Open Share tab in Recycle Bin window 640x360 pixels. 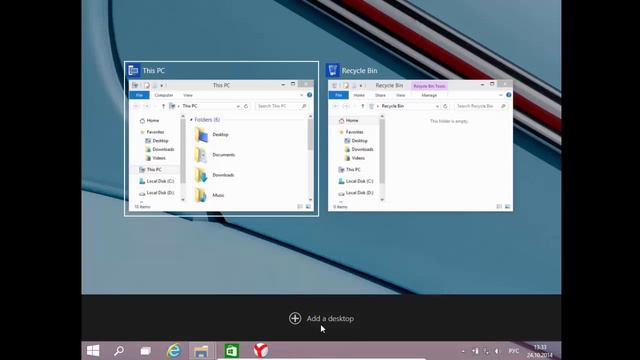tap(380, 95)
